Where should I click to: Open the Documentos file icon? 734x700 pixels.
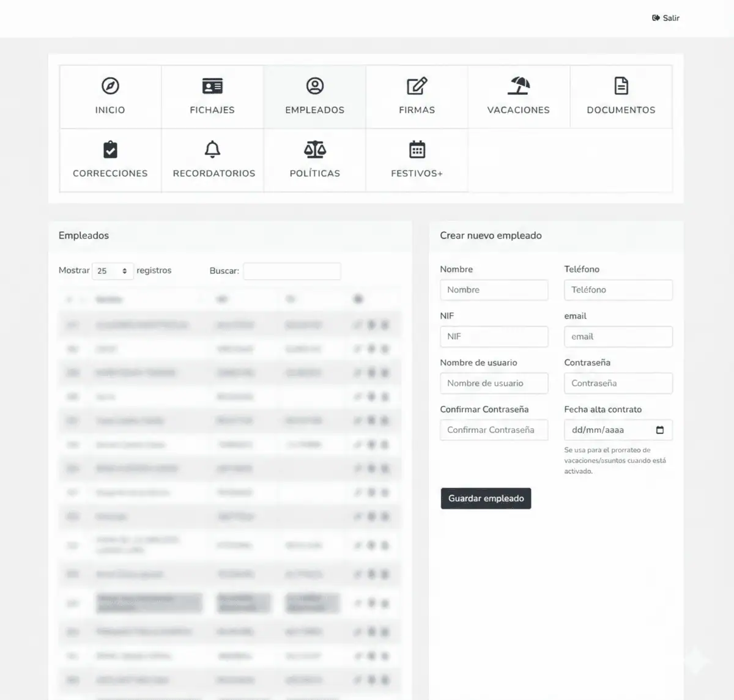coord(621,86)
